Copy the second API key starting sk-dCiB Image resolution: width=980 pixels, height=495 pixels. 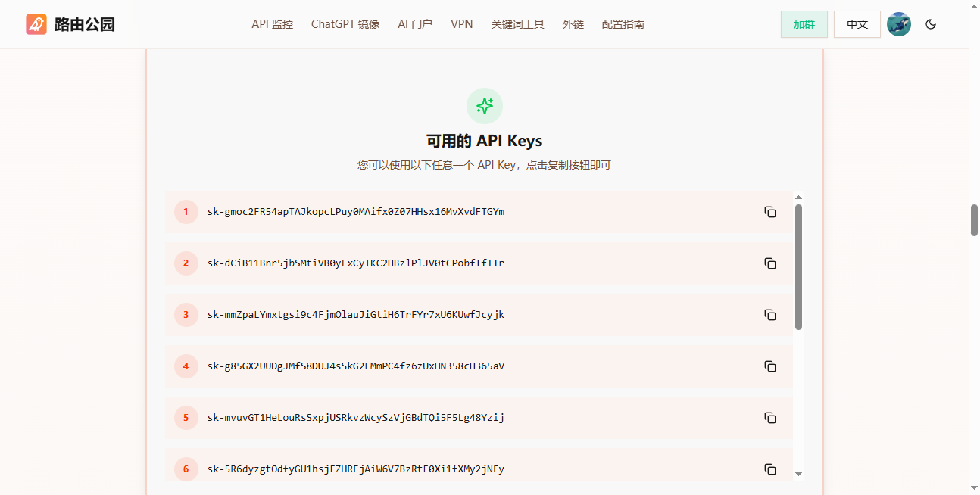[x=770, y=263]
